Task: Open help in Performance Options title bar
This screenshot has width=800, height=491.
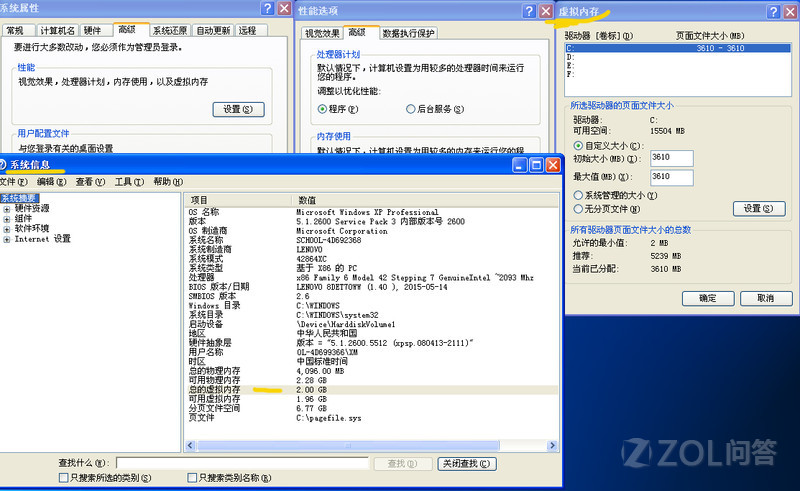Action: 530,11
